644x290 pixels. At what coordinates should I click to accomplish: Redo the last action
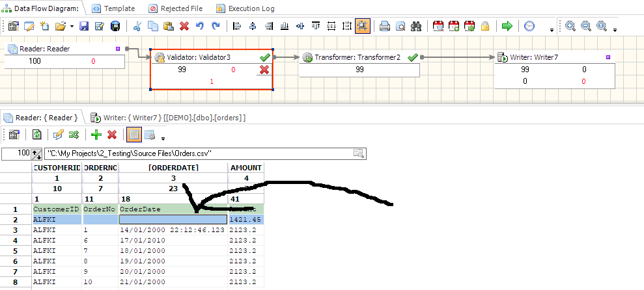(216, 26)
